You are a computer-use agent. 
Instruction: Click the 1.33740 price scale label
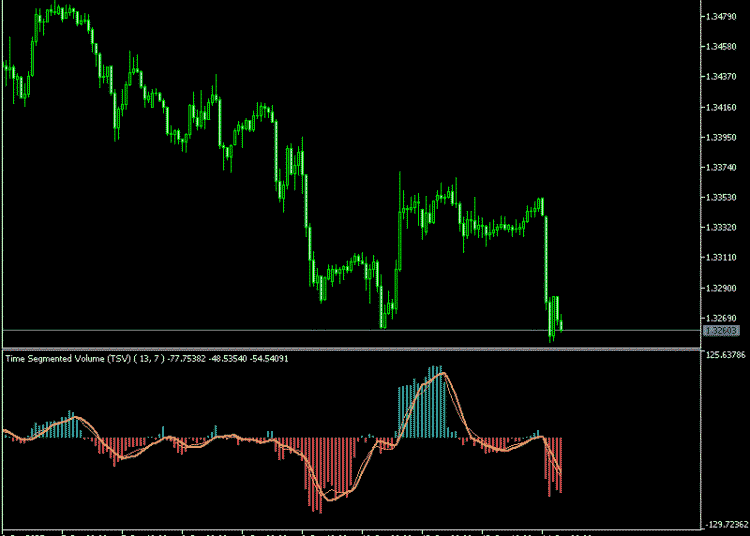pos(721,168)
